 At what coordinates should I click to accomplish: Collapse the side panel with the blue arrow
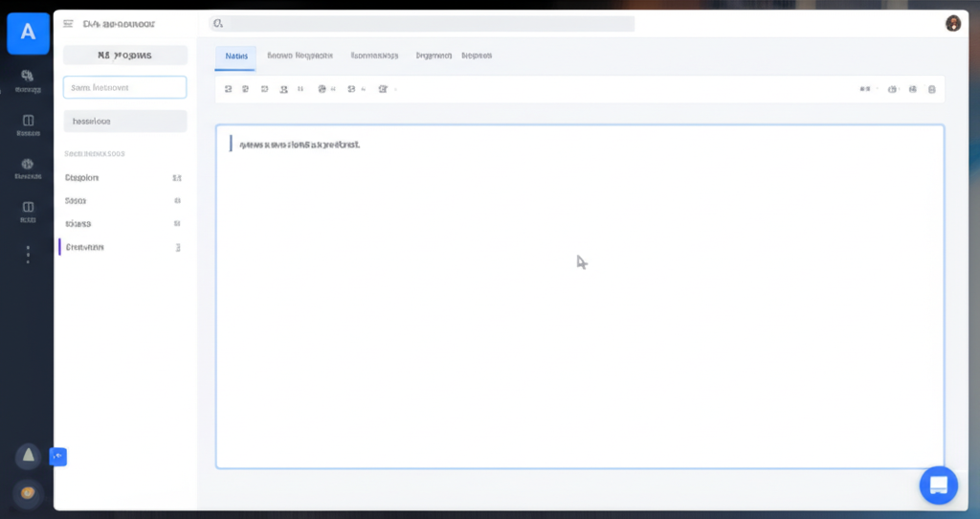[58, 457]
